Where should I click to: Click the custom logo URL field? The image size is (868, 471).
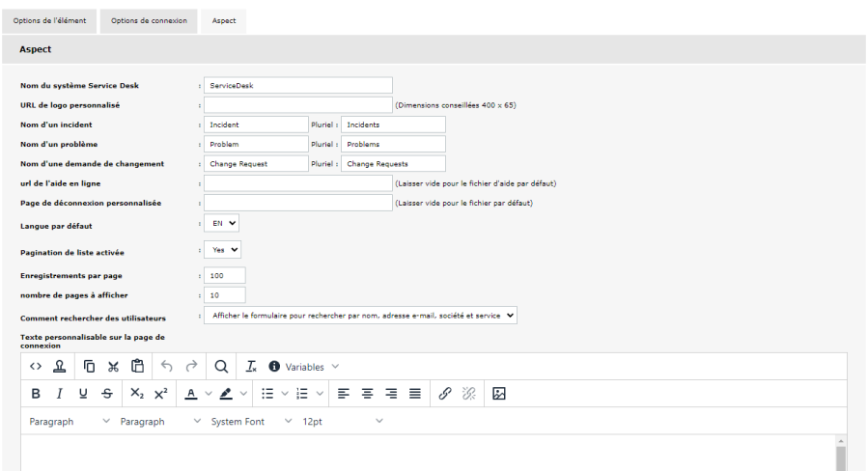tap(297, 105)
